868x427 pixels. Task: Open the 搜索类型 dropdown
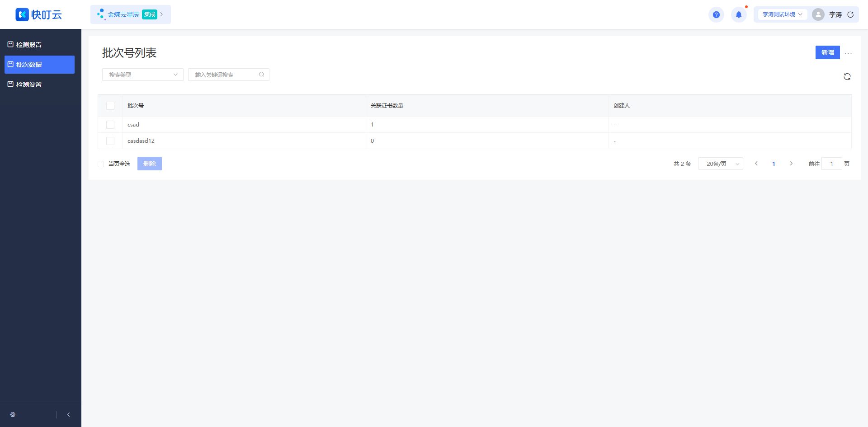coord(143,75)
